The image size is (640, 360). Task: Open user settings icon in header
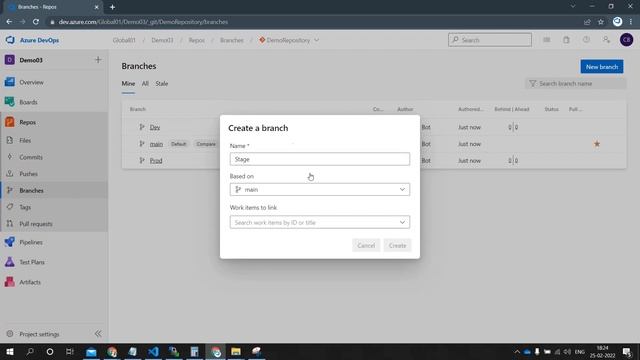click(x=606, y=40)
